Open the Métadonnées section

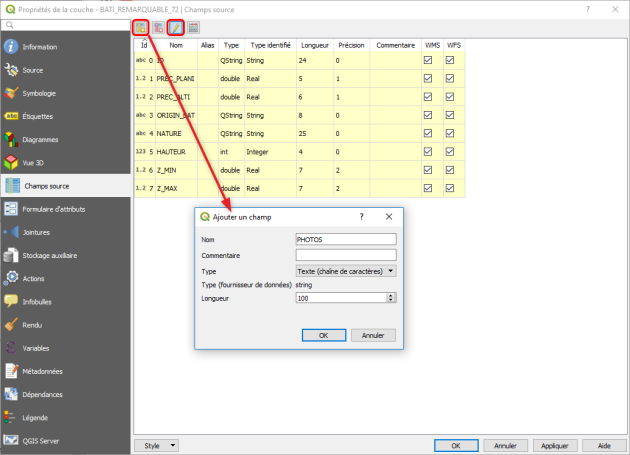(65, 371)
